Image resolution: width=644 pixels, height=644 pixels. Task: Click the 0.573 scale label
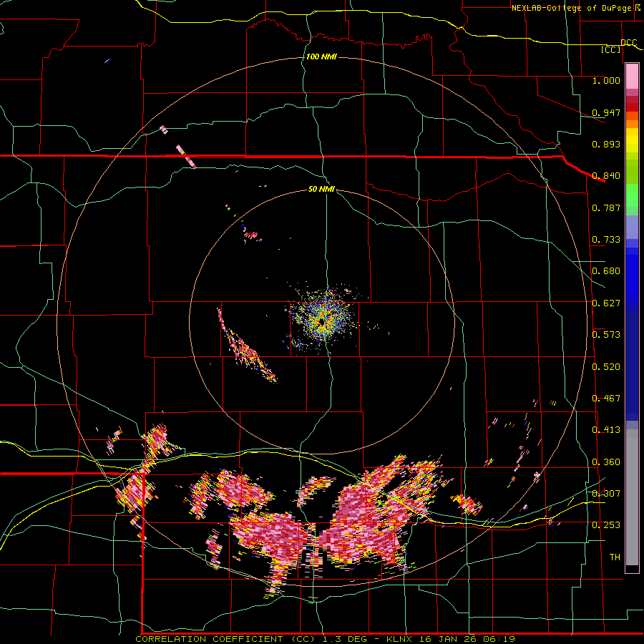tap(606, 335)
